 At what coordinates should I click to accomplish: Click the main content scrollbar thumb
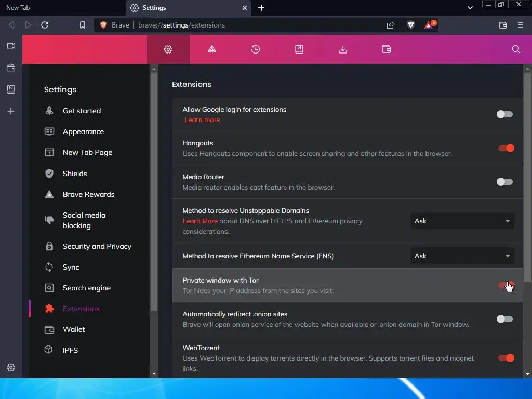527,177
